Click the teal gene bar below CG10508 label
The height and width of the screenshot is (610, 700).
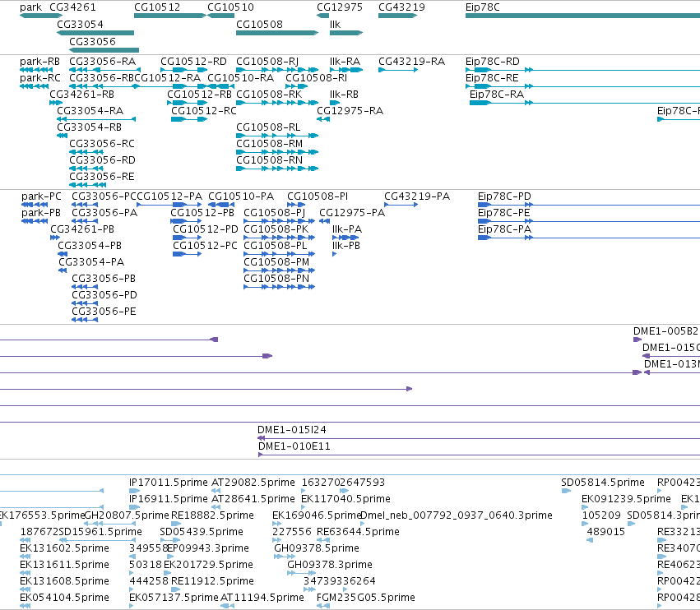[277, 33]
